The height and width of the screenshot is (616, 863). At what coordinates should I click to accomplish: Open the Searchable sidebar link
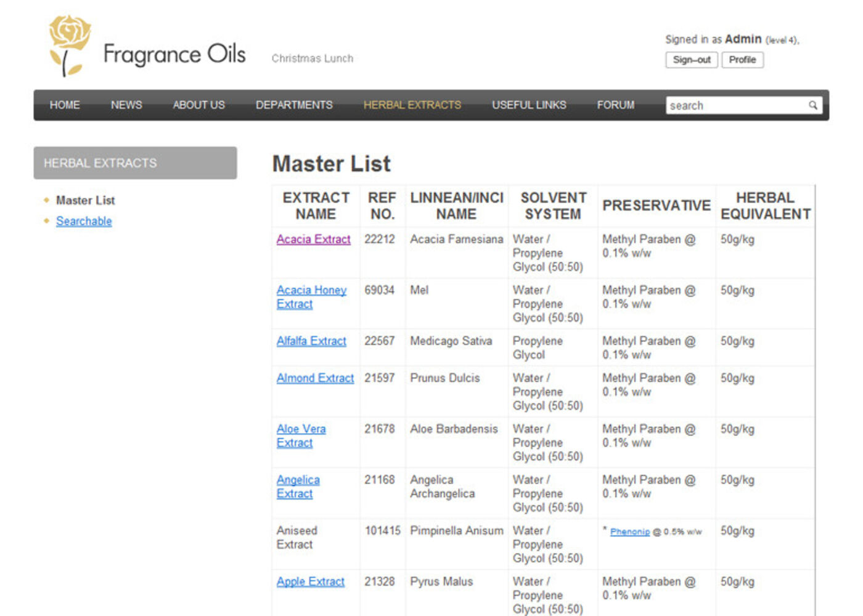point(84,221)
